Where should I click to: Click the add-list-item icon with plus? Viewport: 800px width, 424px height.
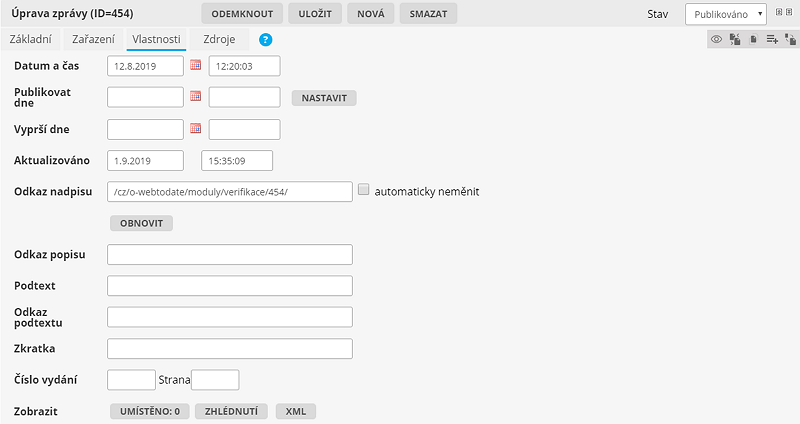pos(771,40)
